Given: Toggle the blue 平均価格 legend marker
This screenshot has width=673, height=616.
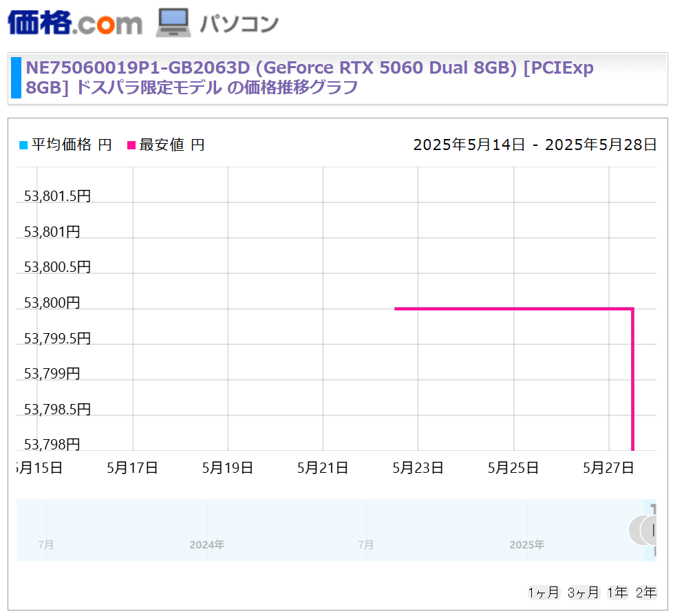Looking at the screenshot, I should [23, 145].
